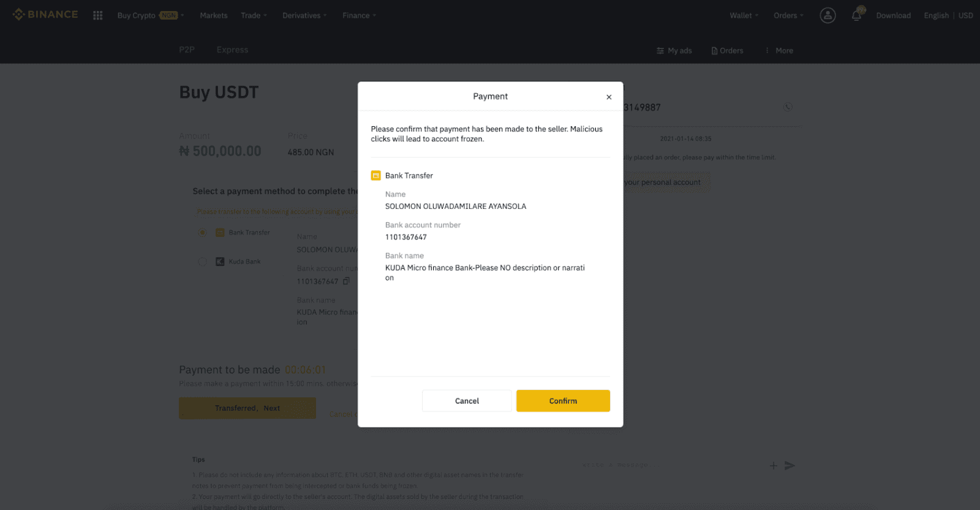The height and width of the screenshot is (510, 980).
Task: Click the Bank Transfer card icon in the payment list
Action: tap(220, 233)
